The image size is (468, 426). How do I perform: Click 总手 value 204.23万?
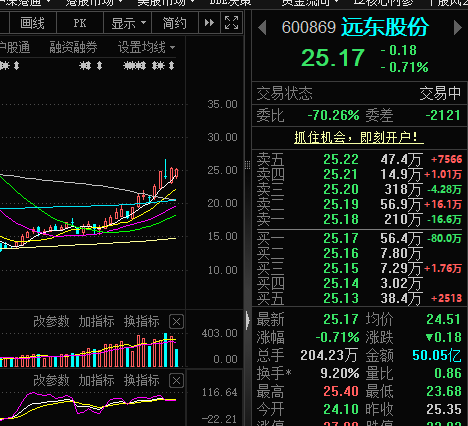click(x=329, y=355)
